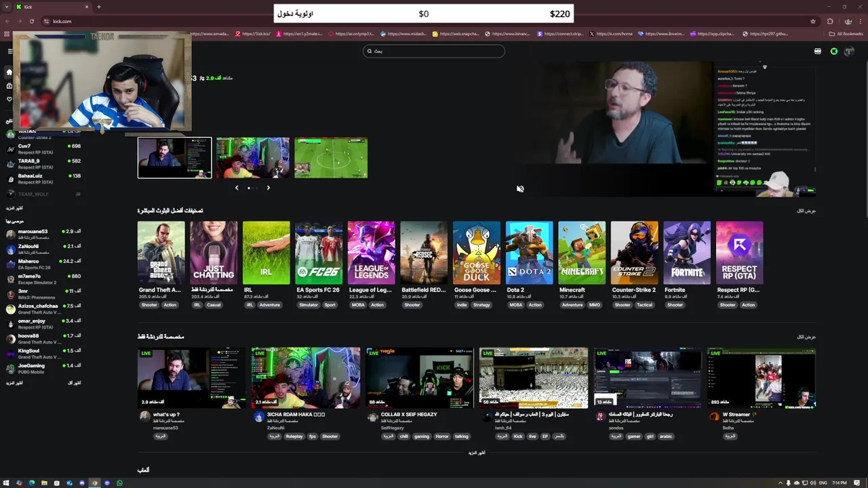Open W Streamer live stream thumbnail
This screenshot has height=488, width=868.
pyautogui.click(x=762, y=378)
